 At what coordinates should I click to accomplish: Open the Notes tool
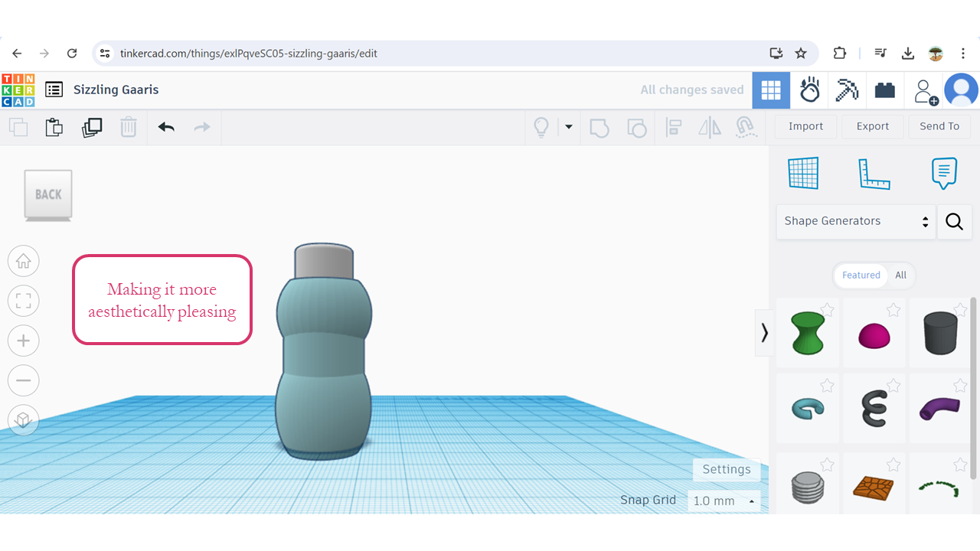click(x=944, y=174)
